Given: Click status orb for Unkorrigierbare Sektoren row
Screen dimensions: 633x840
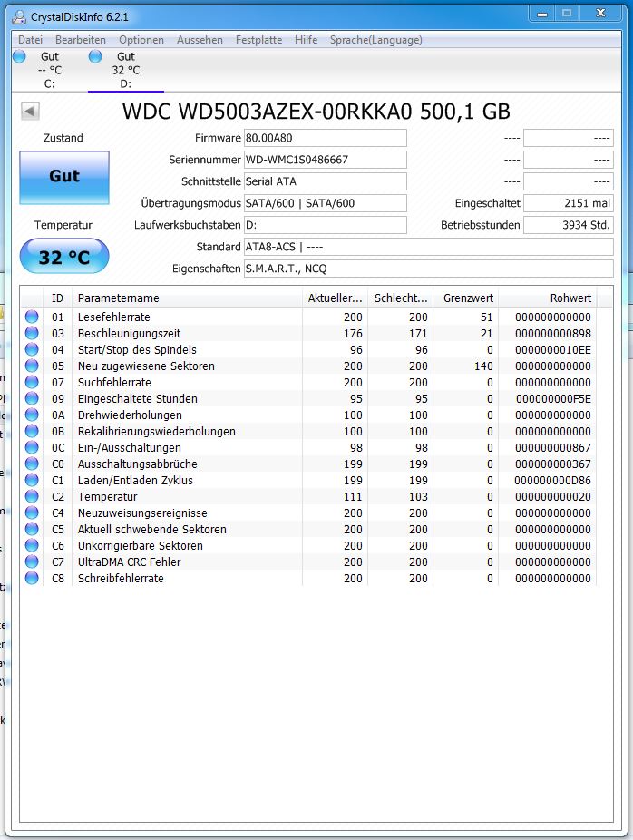Looking at the screenshot, I should pos(32,545).
